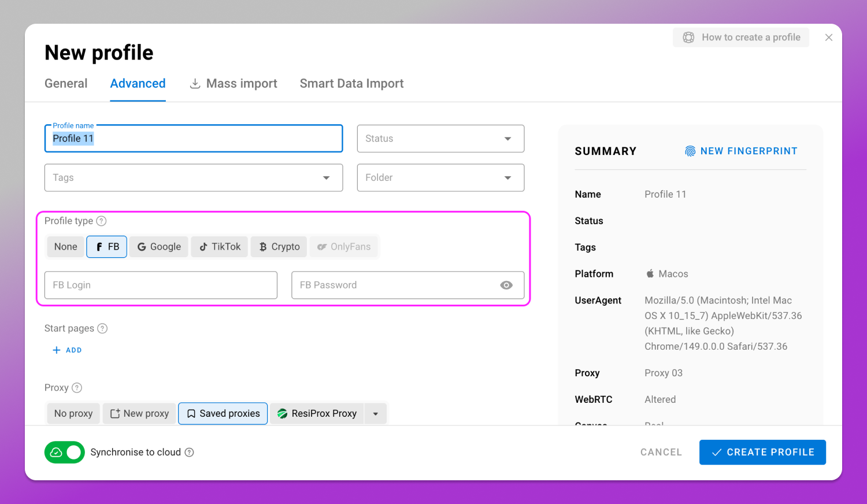The width and height of the screenshot is (867, 504).
Task: Click into the FB Login field
Action: [161, 286]
